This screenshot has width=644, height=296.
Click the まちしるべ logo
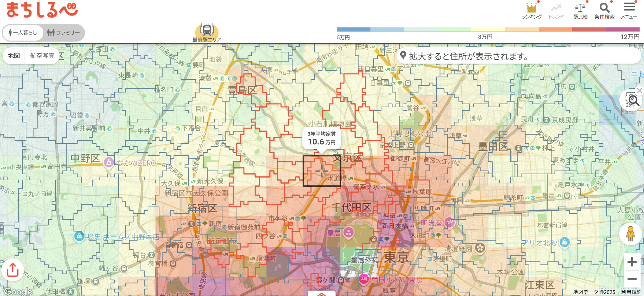[x=42, y=10]
